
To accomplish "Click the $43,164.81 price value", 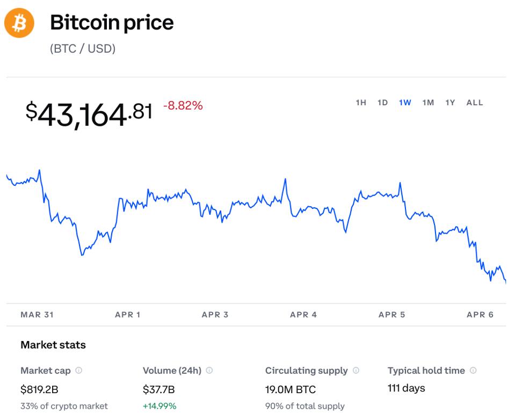I will tap(89, 114).
